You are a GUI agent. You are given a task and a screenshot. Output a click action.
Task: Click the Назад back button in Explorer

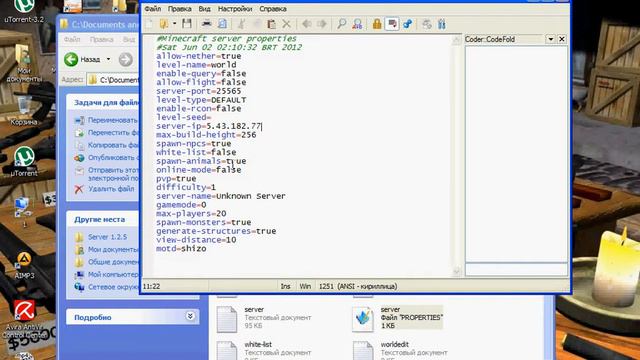[82, 59]
